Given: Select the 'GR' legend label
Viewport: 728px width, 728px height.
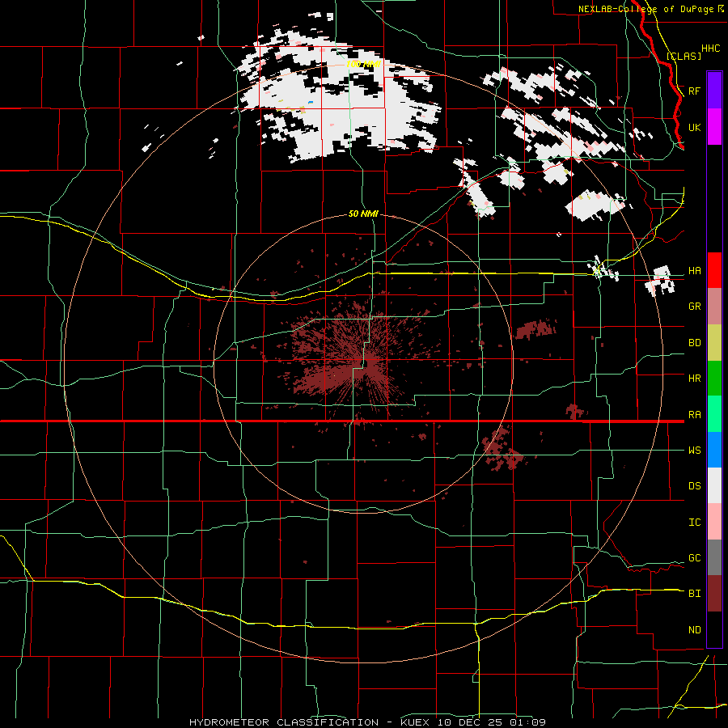Looking at the screenshot, I should click(694, 307).
